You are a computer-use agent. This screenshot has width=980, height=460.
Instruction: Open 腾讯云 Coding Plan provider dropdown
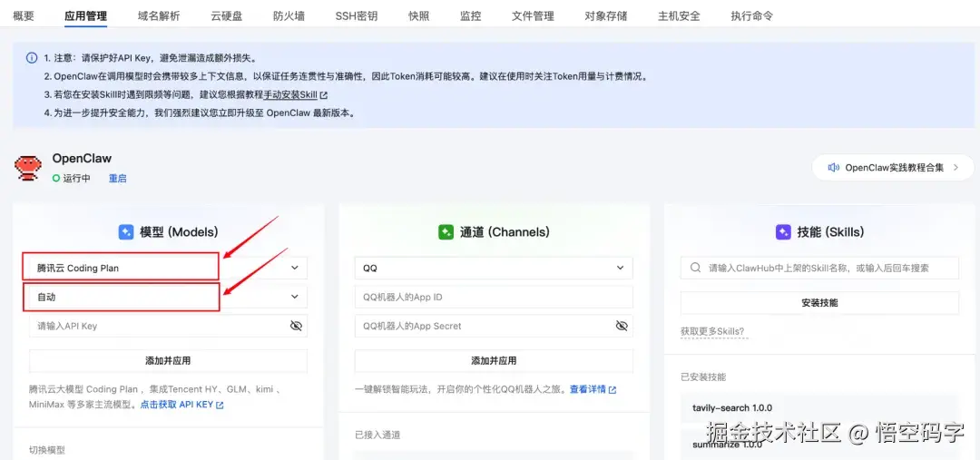coord(168,268)
